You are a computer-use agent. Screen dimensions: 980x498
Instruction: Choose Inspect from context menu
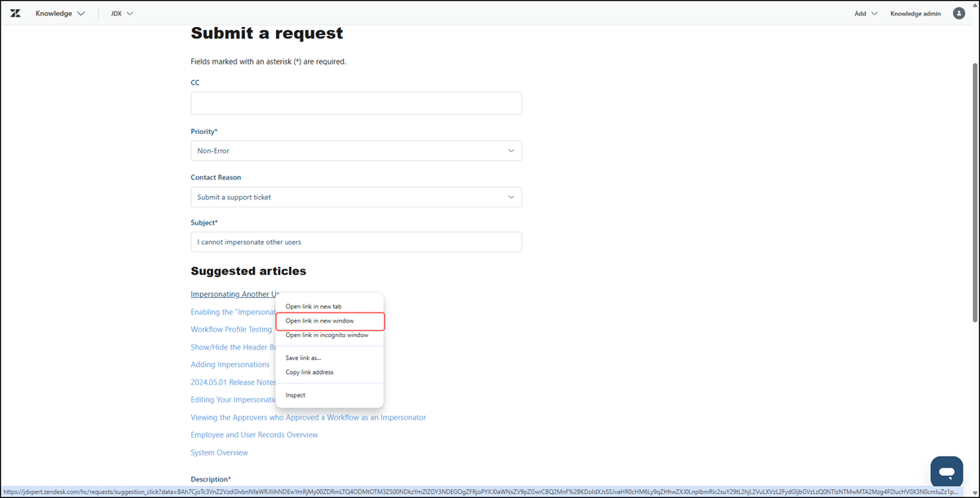tap(295, 395)
